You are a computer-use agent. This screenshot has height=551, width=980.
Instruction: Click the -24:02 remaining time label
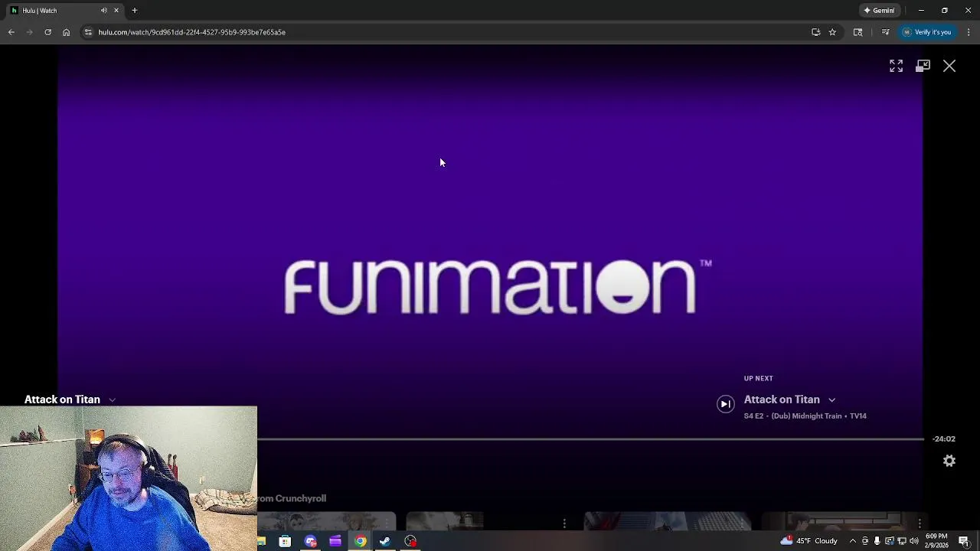tap(944, 439)
